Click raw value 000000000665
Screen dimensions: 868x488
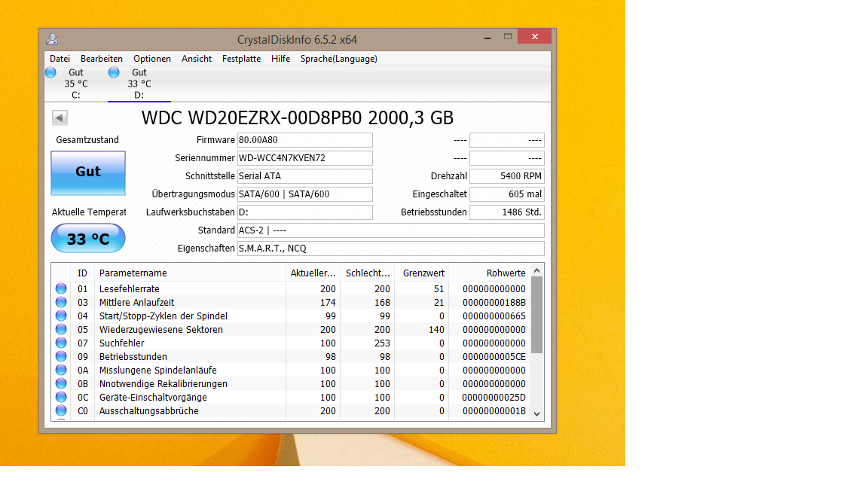(x=494, y=316)
